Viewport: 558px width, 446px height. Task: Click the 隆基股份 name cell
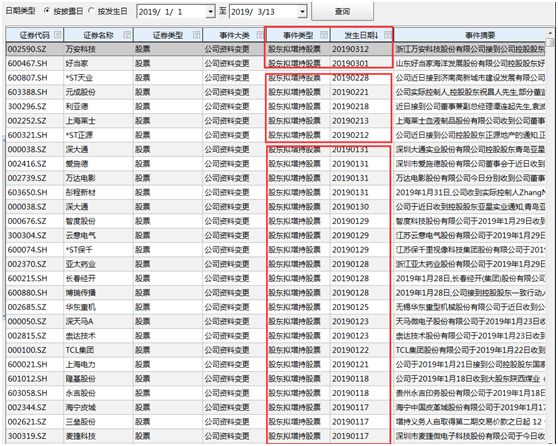[98, 379]
